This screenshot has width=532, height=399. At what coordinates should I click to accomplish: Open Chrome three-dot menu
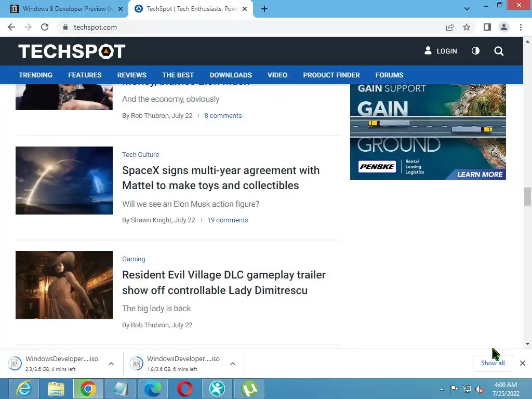[521, 27]
